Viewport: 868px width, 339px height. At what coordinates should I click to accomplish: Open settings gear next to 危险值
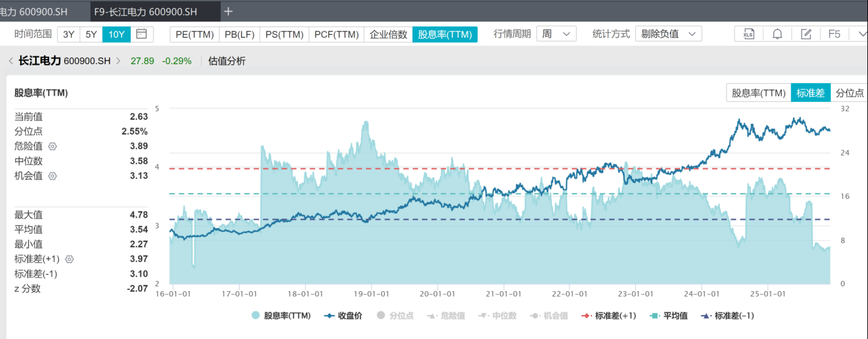(53, 147)
